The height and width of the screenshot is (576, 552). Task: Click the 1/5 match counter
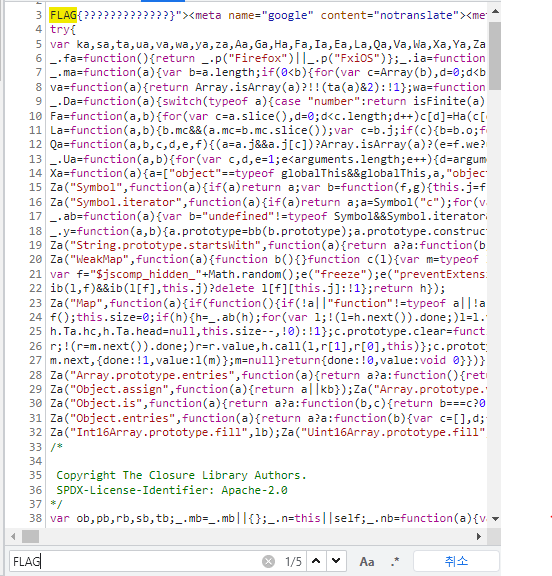click(293, 562)
